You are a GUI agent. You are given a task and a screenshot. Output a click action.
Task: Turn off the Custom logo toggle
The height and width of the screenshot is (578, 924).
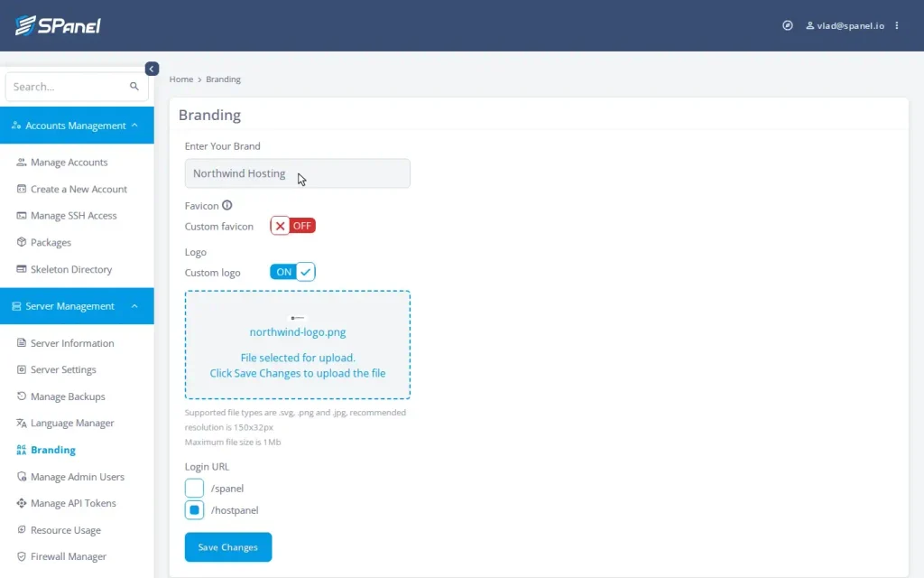point(293,272)
